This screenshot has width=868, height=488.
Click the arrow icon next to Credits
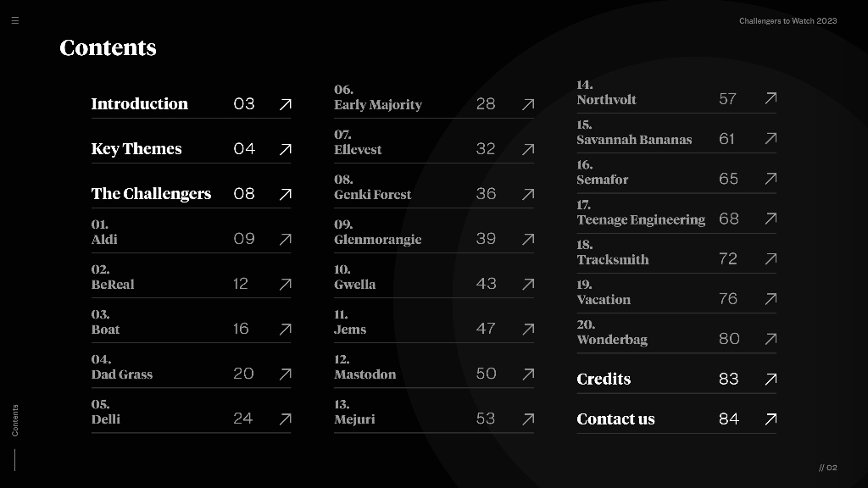(771, 379)
